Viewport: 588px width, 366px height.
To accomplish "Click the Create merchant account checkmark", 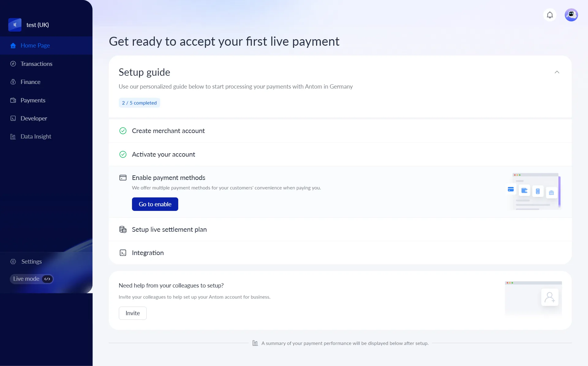I will click(x=123, y=131).
